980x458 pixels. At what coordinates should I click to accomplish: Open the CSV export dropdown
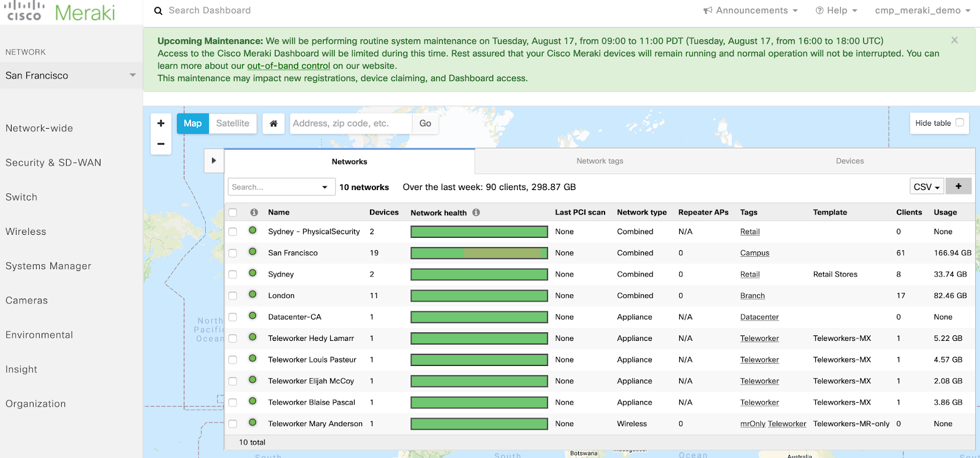(x=927, y=186)
